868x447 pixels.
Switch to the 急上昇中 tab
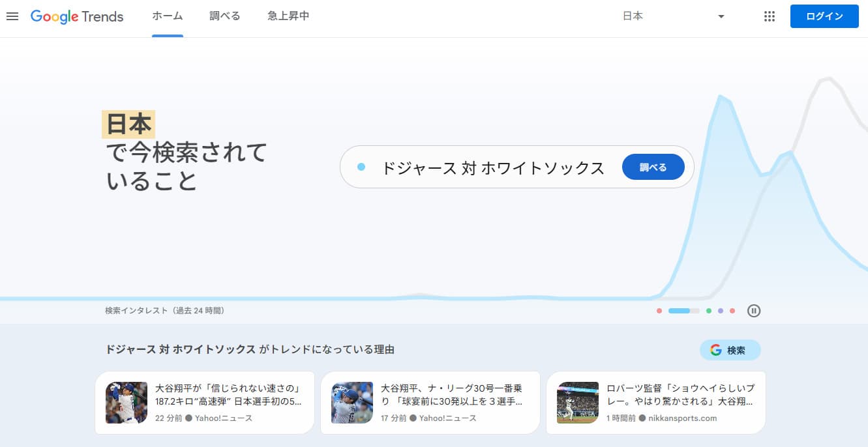(x=288, y=16)
